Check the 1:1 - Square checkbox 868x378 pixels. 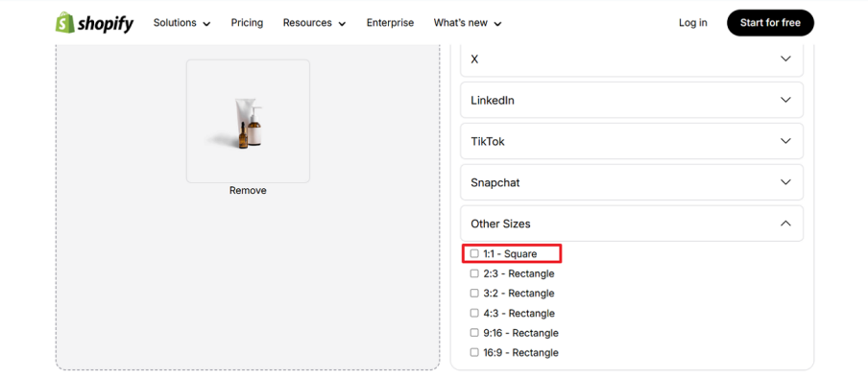click(x=474, y=253)
